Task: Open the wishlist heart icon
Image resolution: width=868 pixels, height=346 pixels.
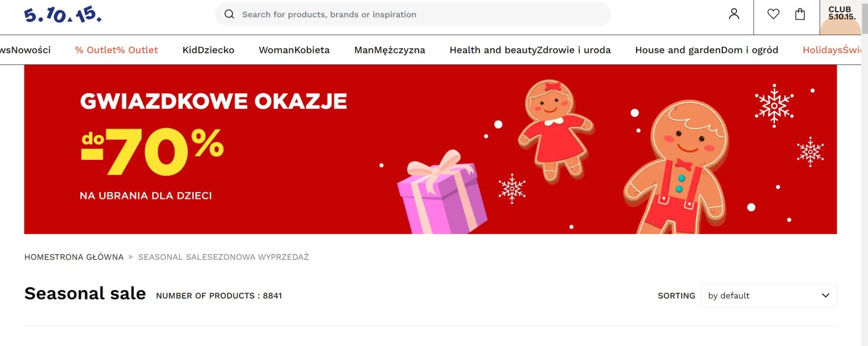Action: pyautogui.click(x=773, y=14)
